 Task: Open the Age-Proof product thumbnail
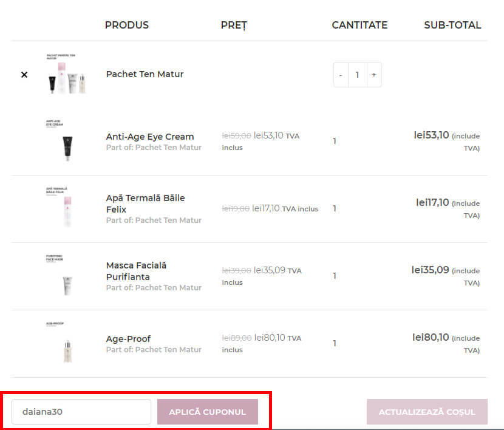point(66,344)
